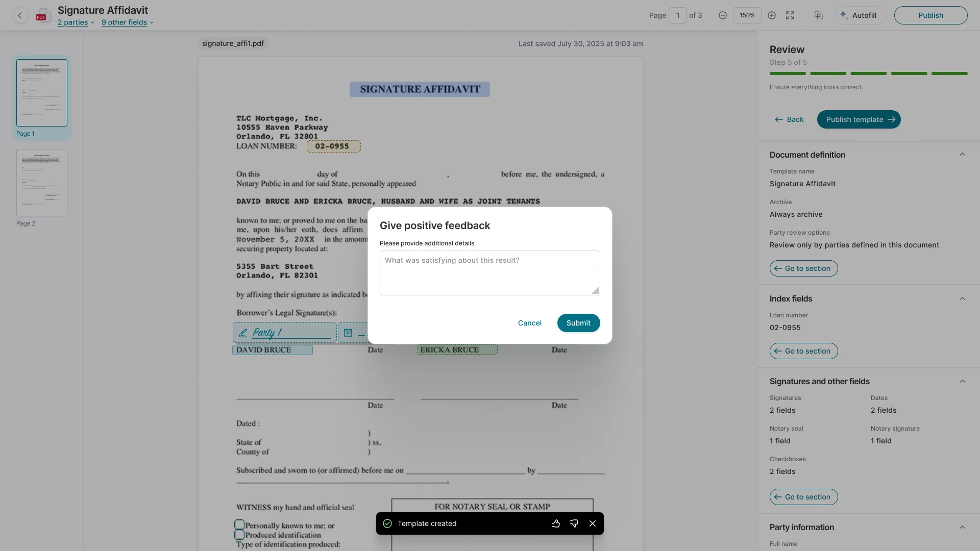Submit the positive feedback

[578, 323]
